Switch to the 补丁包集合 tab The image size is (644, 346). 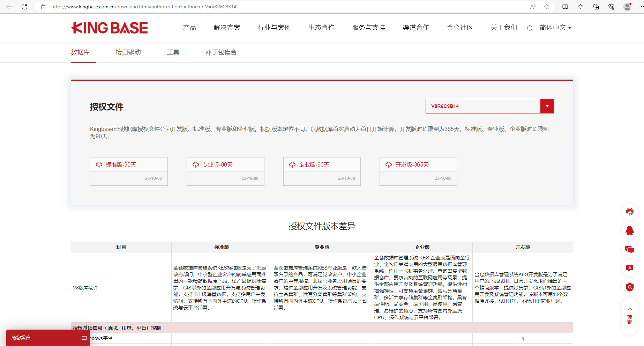coord(221,52)
